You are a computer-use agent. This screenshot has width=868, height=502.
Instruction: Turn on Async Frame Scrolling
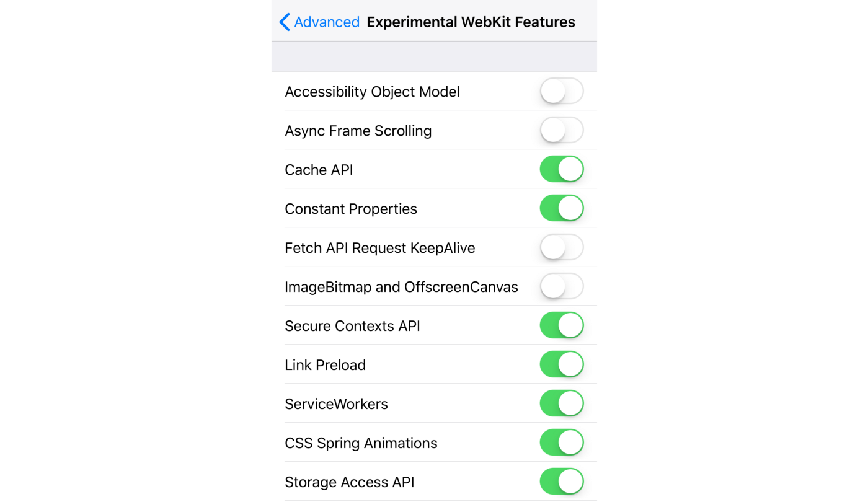point(561,130)
